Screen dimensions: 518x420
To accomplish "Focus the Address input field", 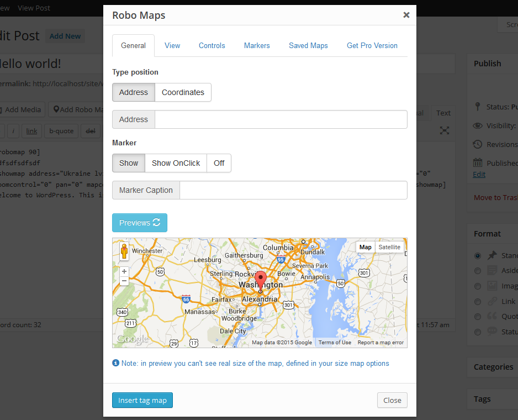I will [281, 119].
